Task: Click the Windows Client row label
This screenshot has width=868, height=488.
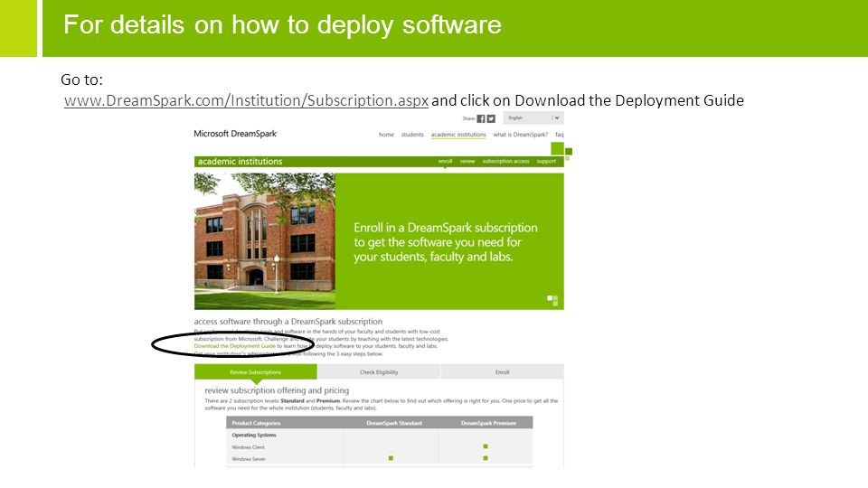Action: click(248, 447)
